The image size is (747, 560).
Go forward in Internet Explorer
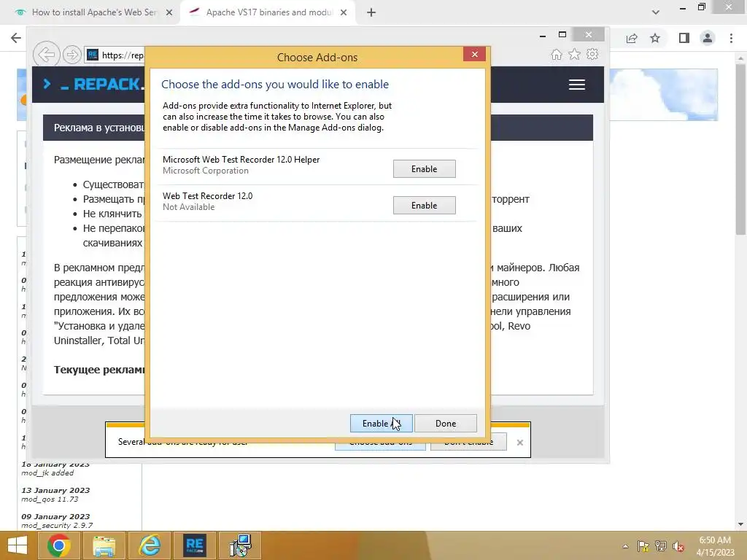[x=71, y=55]
